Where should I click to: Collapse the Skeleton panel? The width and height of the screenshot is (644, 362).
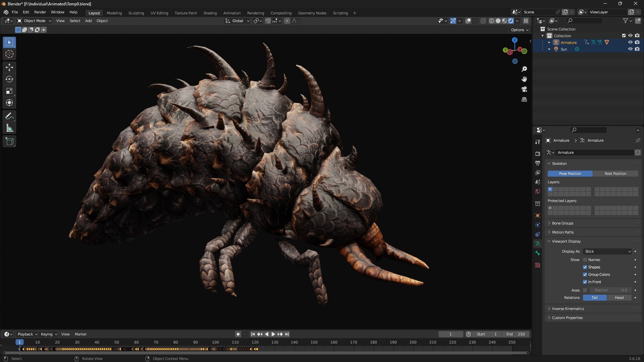click(559, 164)
